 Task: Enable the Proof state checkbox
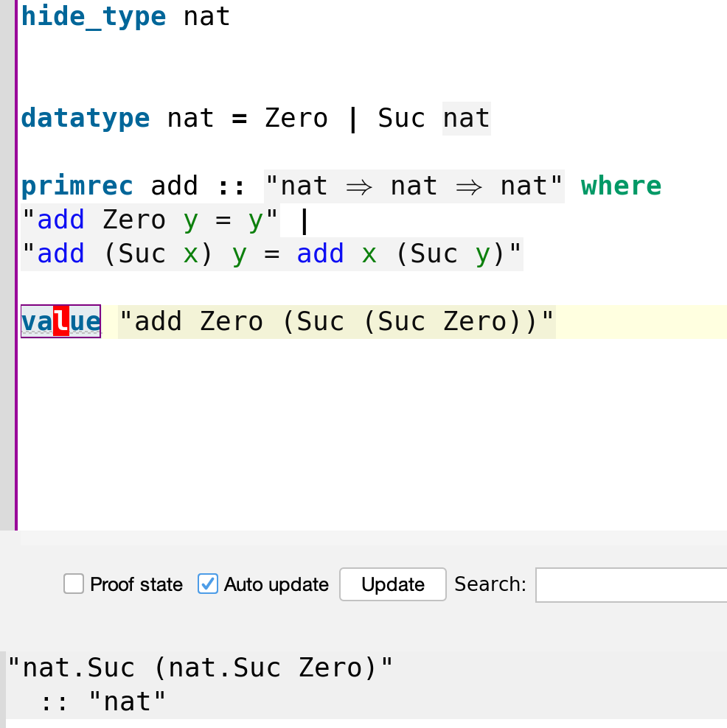tap(74, 584)
